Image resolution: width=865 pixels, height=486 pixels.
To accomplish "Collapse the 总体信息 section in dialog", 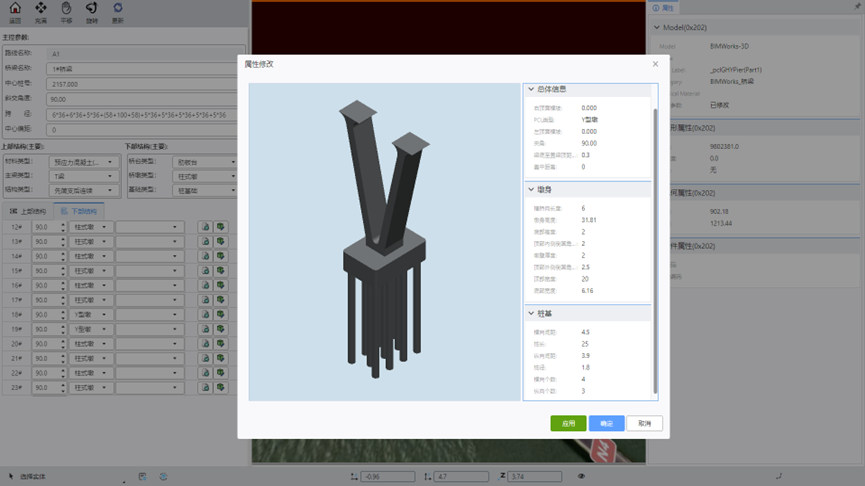I will pyautogui.click(x=531, y=89).
